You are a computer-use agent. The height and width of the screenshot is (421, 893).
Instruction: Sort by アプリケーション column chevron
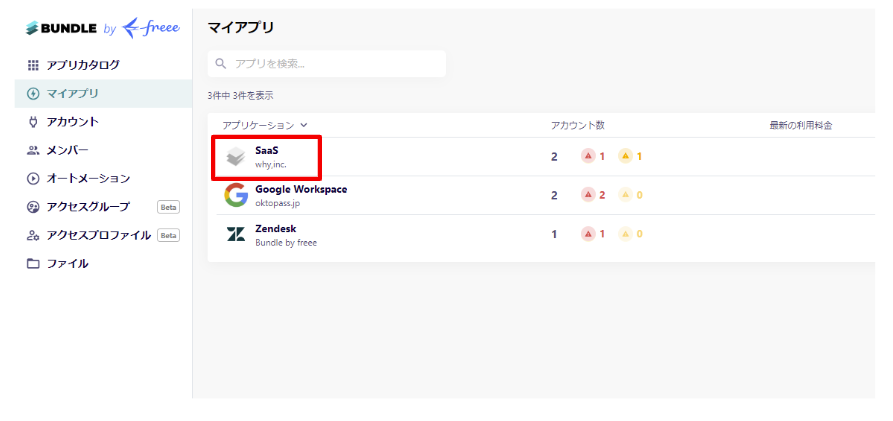(x=304, y=125)
